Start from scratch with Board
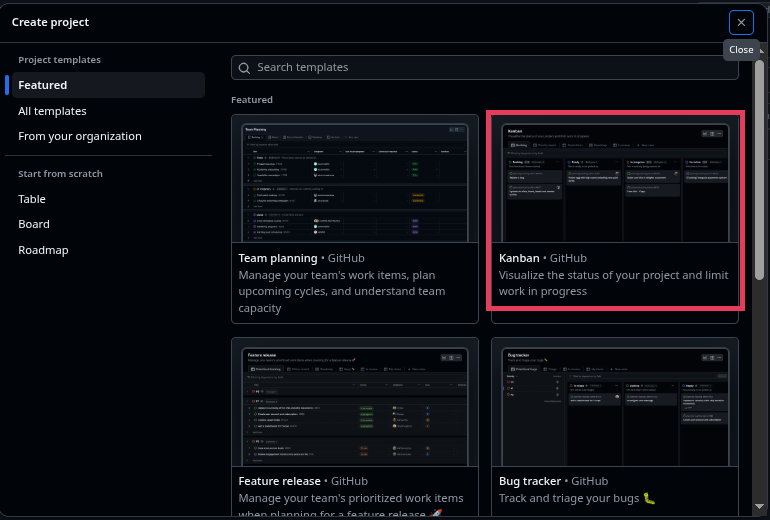This screenshot has width=770, height=520. pos(34,224)
